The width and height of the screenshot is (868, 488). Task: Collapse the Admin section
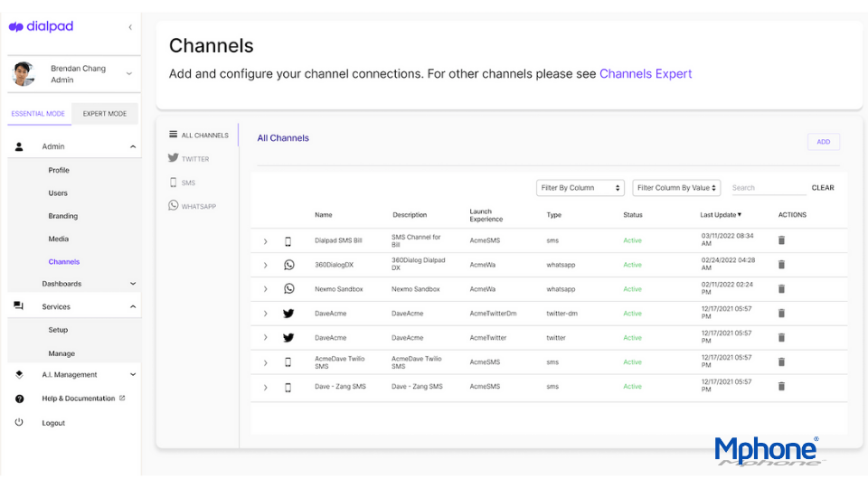coord(133,146)
